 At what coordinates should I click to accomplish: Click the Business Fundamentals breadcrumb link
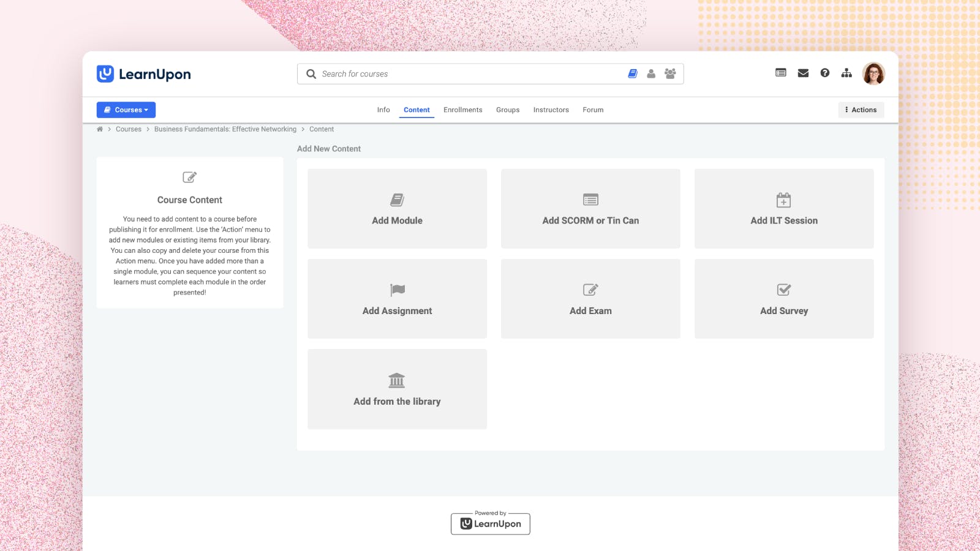coord(225,129)
